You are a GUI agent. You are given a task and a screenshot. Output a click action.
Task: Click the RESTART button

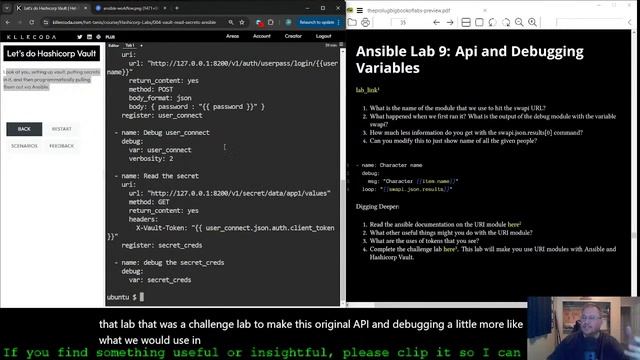point(62,129)
